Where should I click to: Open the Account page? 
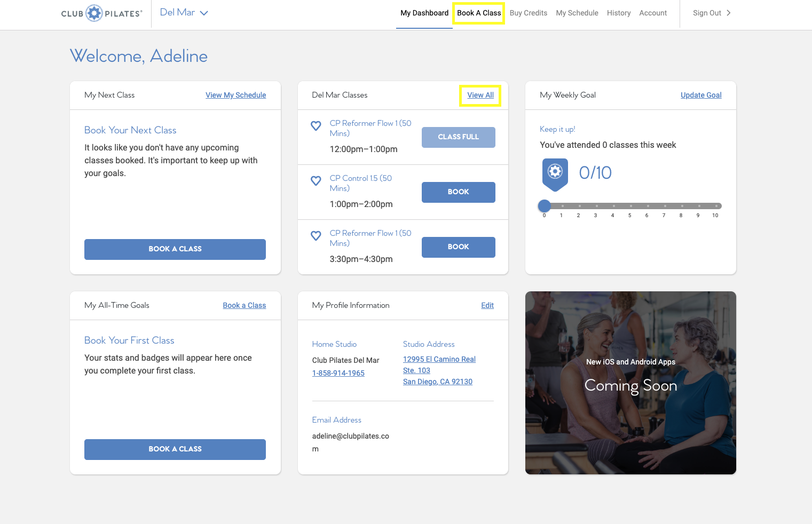tap(652, 13)
